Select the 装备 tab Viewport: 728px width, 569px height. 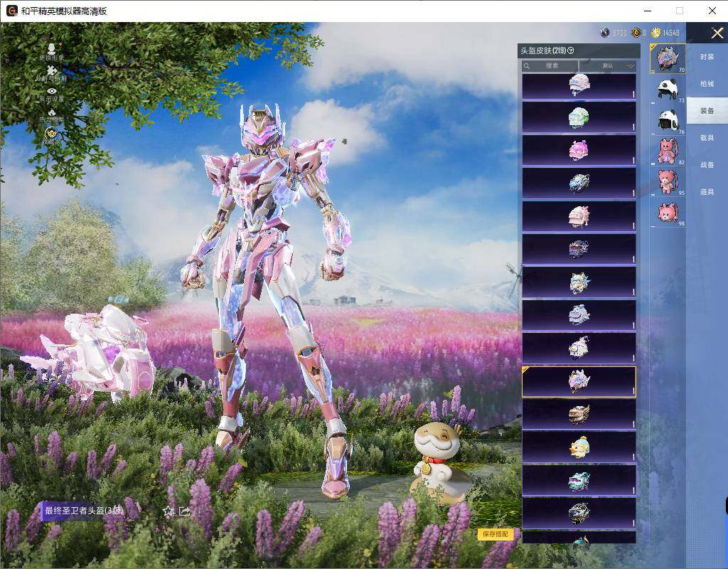coord(707,110)
